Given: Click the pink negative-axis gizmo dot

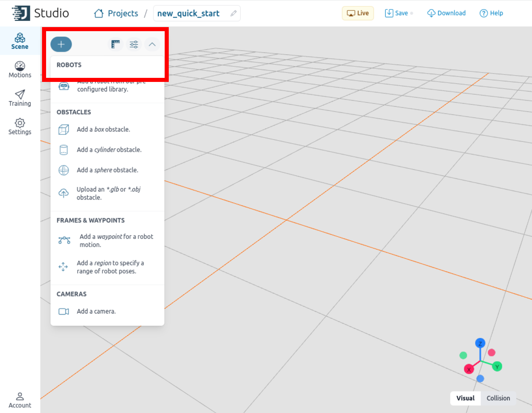Looking at the screenshot, I should [492, 353].
